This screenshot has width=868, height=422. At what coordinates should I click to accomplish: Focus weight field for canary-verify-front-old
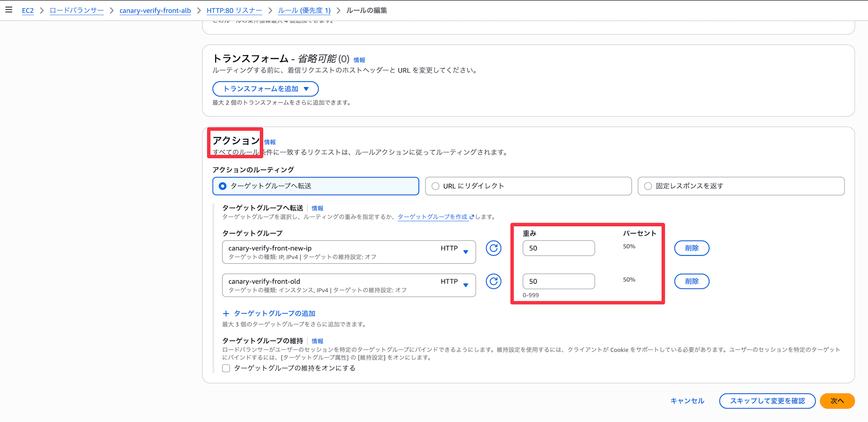[x=559, y=281]
